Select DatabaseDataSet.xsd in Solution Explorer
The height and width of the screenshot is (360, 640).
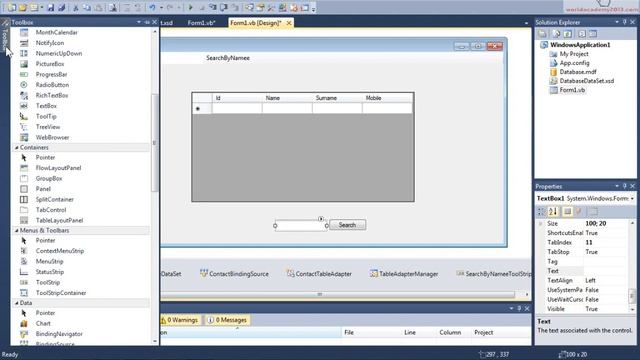click(x=587, y=81)
